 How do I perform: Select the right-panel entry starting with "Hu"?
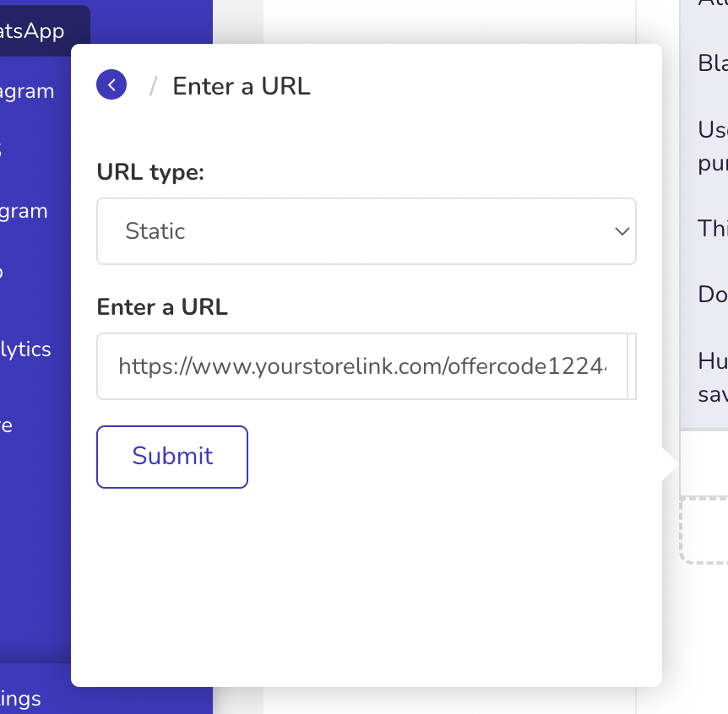point(713,377)
